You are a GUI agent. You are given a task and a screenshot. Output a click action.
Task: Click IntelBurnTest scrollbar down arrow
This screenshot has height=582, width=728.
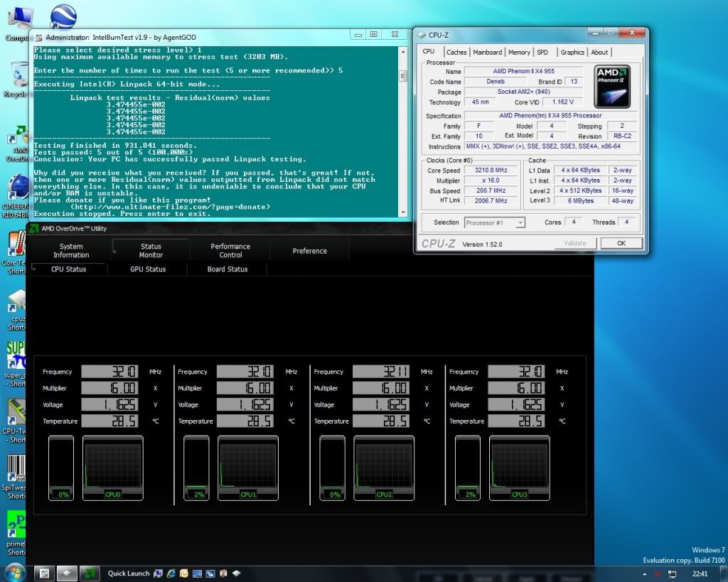(403, 212)
